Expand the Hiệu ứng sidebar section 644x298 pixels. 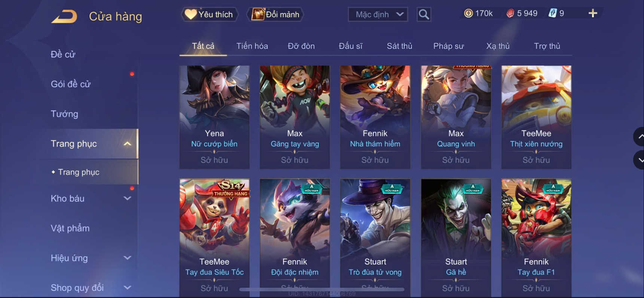pos(127,258)
